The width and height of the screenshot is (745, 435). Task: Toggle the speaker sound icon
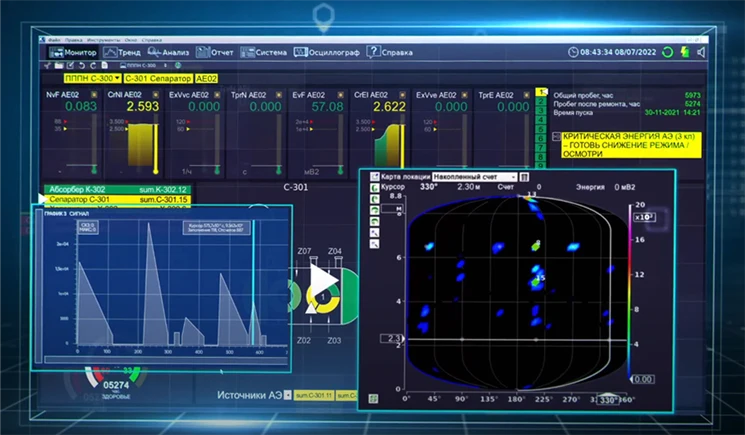[x=701, y=52]
